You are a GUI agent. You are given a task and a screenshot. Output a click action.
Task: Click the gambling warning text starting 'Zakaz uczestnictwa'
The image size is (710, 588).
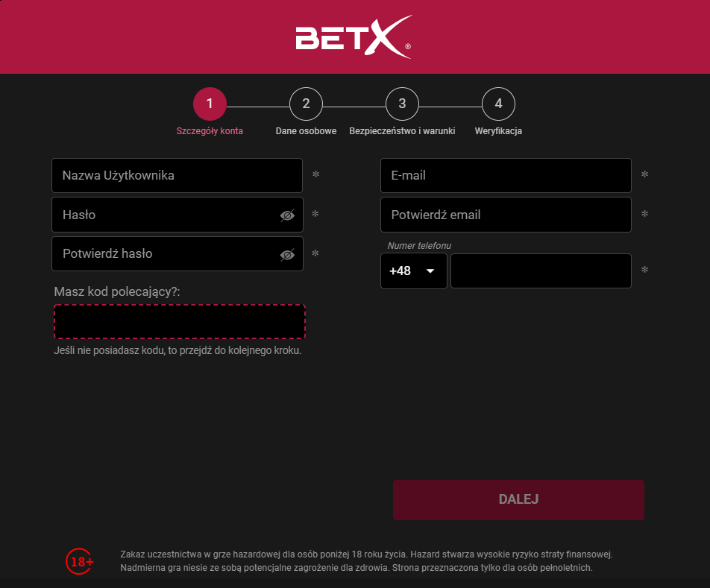tap(366, 561)
